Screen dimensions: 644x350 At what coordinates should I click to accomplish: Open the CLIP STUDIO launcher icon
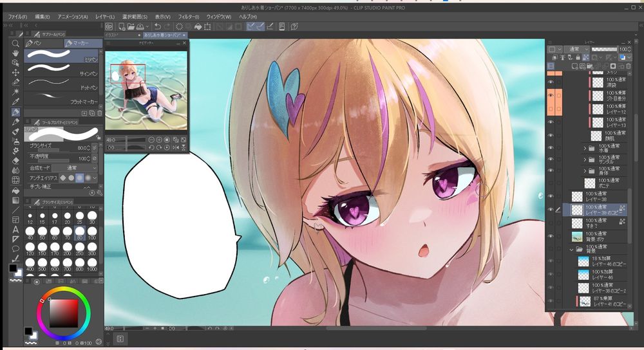(x=109, y=26)
